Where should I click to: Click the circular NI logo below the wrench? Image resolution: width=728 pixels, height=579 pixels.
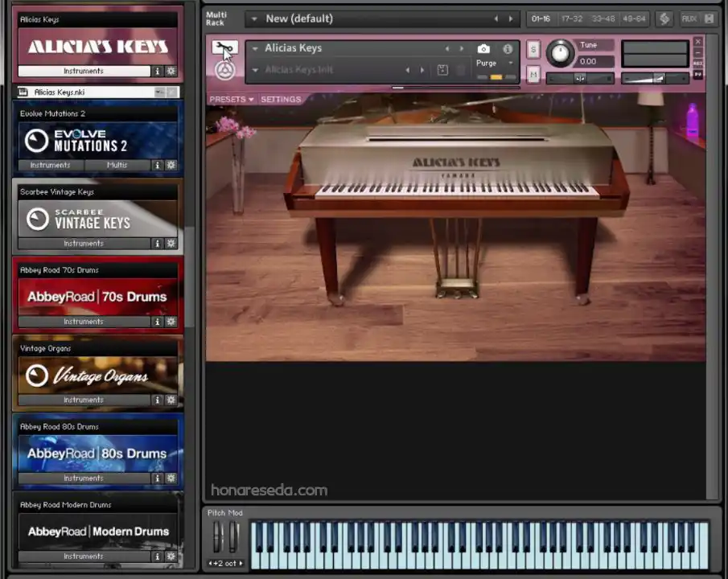[x=225, y=70]
